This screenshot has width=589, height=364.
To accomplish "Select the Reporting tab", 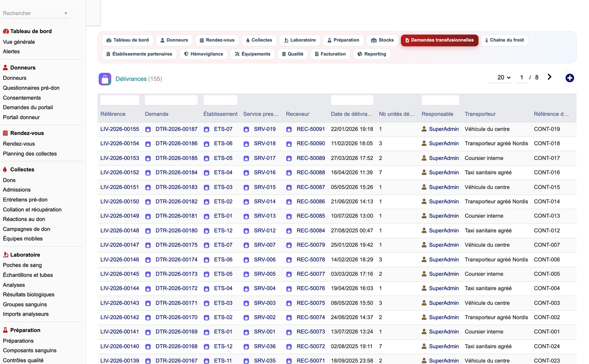I will point(372,54).
